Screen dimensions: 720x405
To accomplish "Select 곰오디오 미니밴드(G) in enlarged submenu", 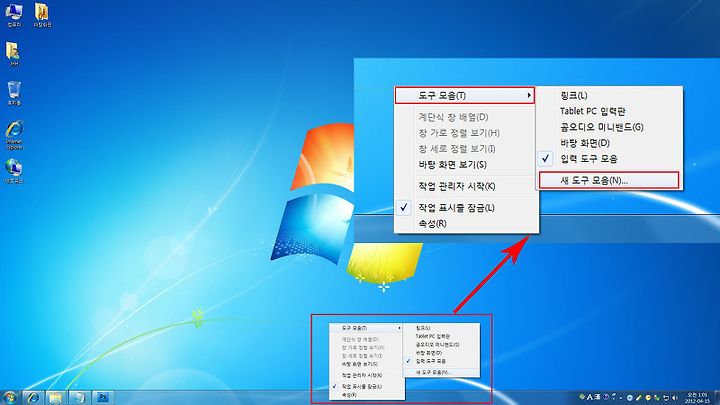I will pos(609,127).
